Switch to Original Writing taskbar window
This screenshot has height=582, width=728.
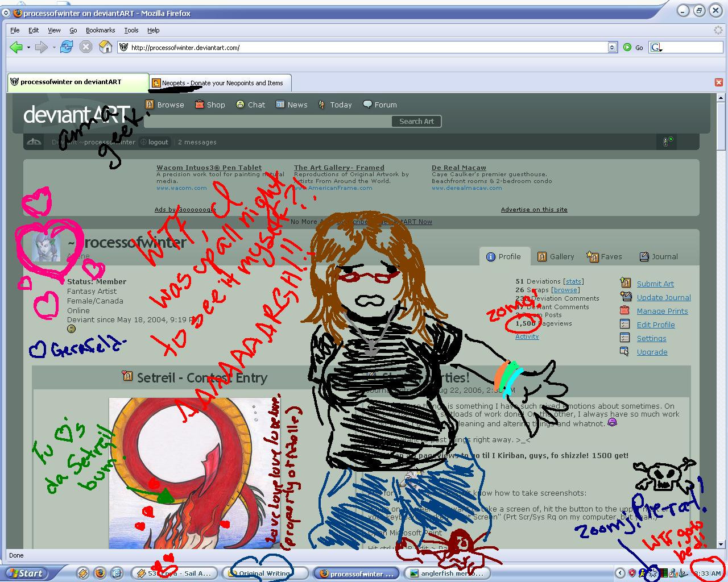click(264, 573)
